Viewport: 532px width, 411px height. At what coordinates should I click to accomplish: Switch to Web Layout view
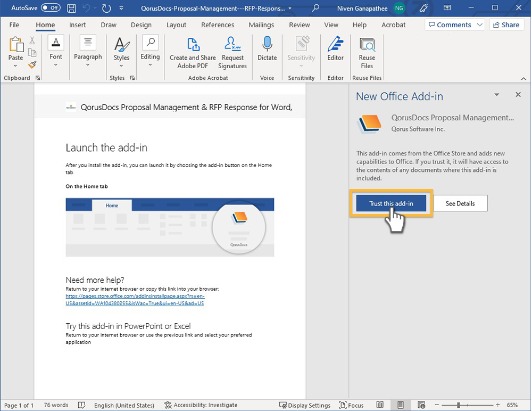point(421,405)
